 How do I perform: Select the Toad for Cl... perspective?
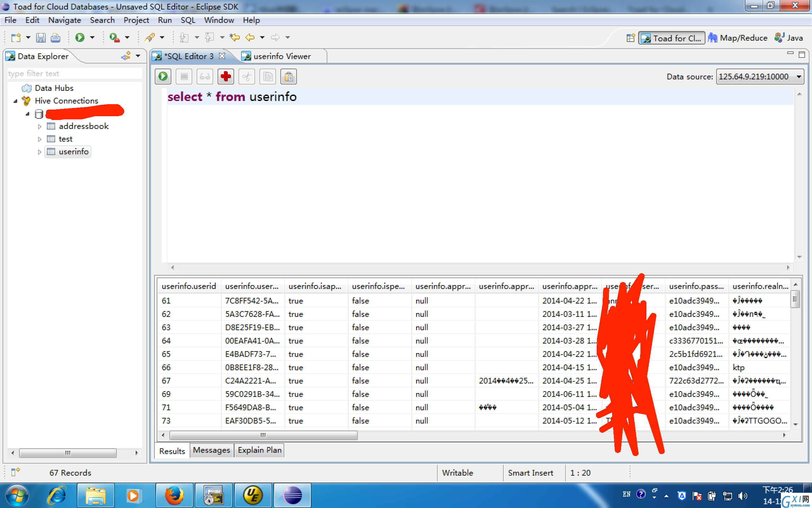[x=671, y=38]
